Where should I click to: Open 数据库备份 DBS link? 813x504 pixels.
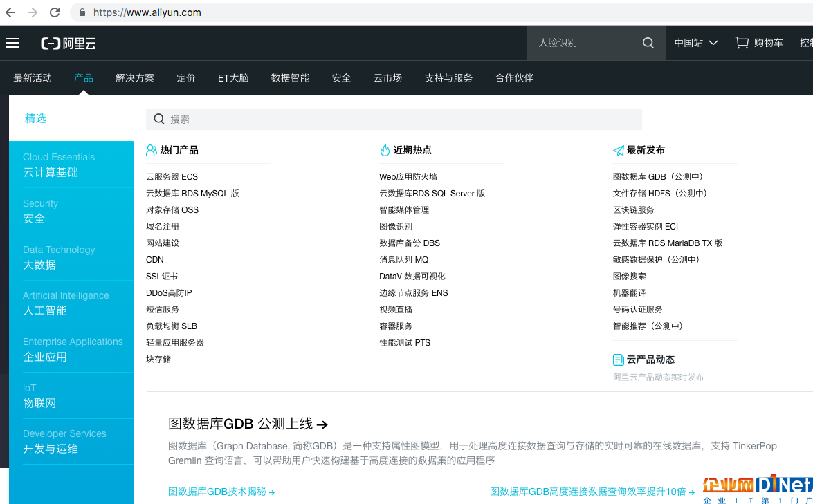[x=410, y=243]
